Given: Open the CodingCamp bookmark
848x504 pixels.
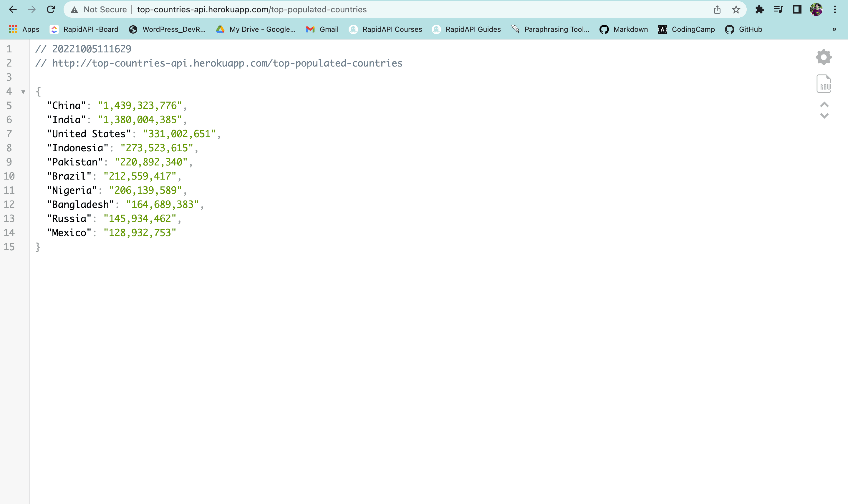Looking at the screenshot, I should (x=686, y=29).
